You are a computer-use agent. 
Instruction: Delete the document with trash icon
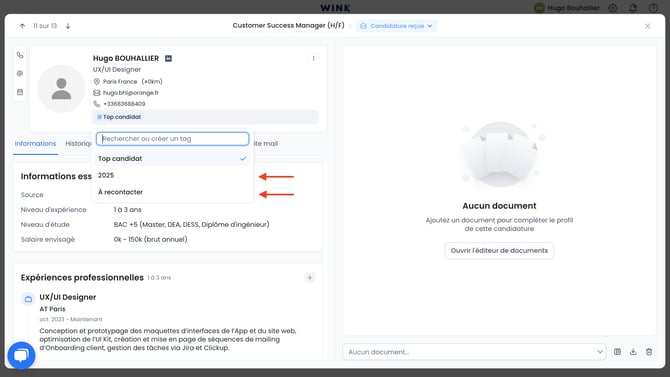pos(649,352)
